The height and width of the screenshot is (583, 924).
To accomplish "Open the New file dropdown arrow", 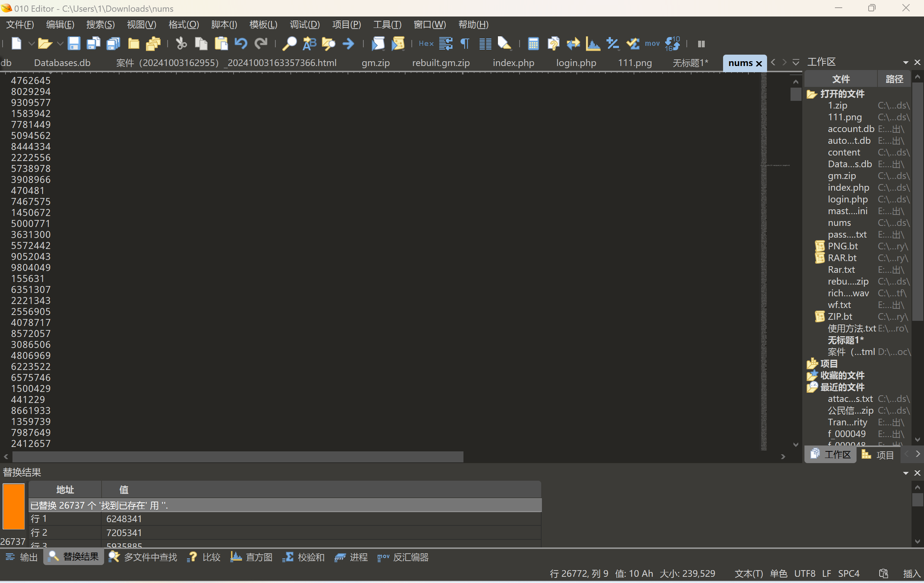I will (x=32, y=44).
